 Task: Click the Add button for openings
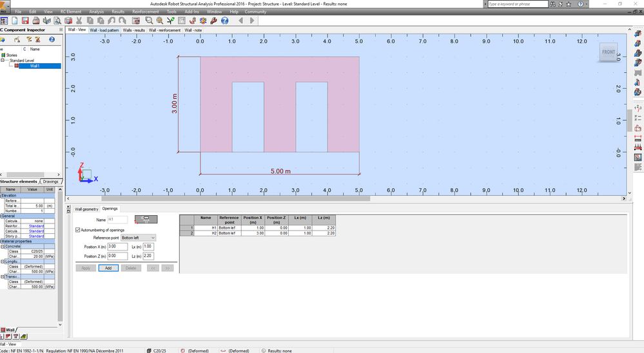[108, 268]
